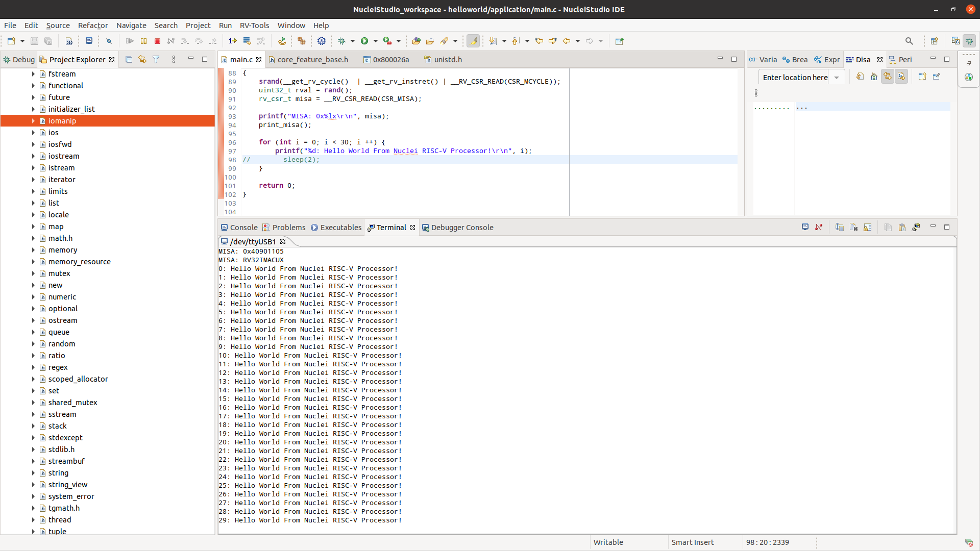The width and height of the screenshot is (980, 551).
Task: Open the Debugger Console tab
Action: coord(457,228)
